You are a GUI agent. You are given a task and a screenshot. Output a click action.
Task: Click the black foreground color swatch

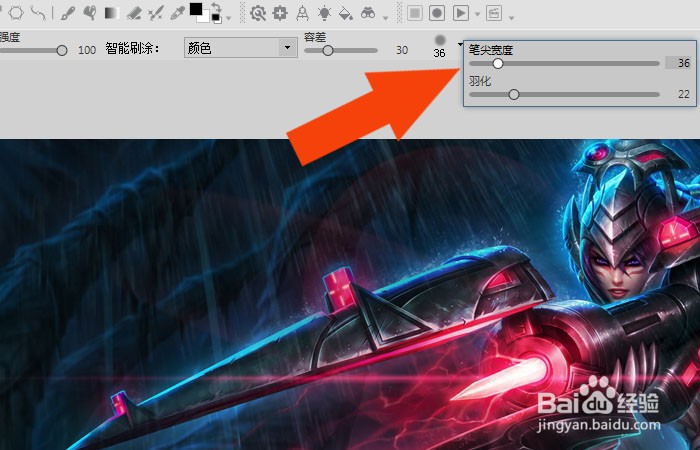tap(196, 9)
